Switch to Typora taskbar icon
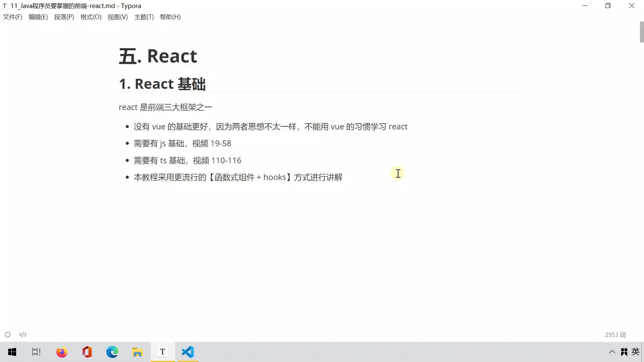Viewport: 644px width, 362px height. [163, 352]
